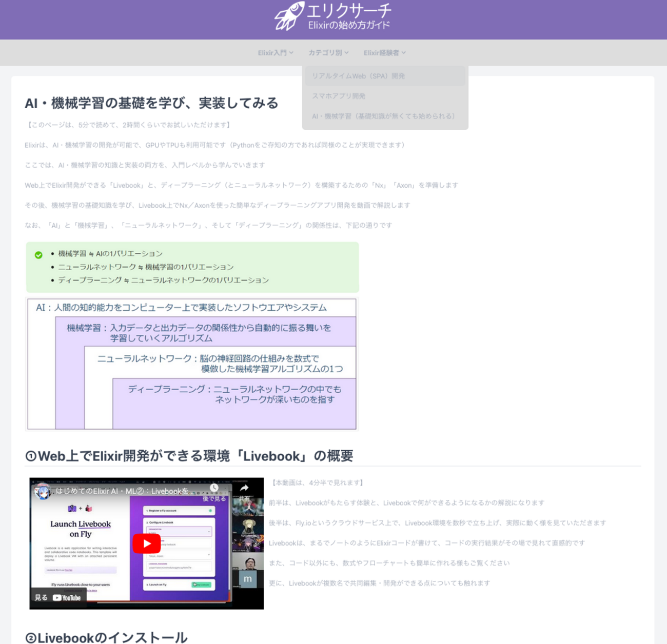Expand the カテゴリ別 navigation menu

[x=328, y=53]
